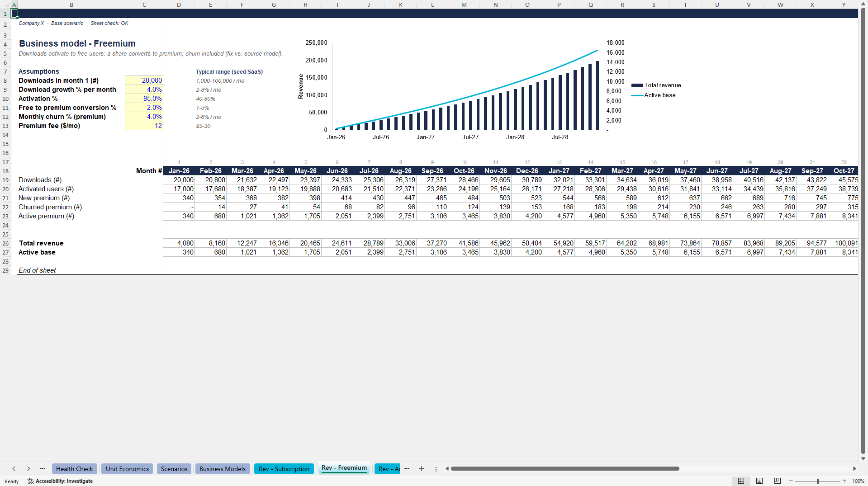
Task: Click the zoom out minus icon
Action: (x=791, y=481)
